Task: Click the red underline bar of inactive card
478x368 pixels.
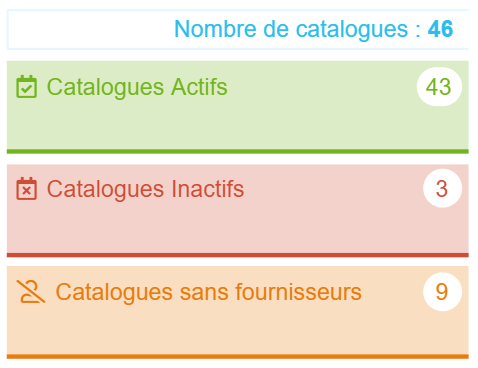Action: pos(238,255)
